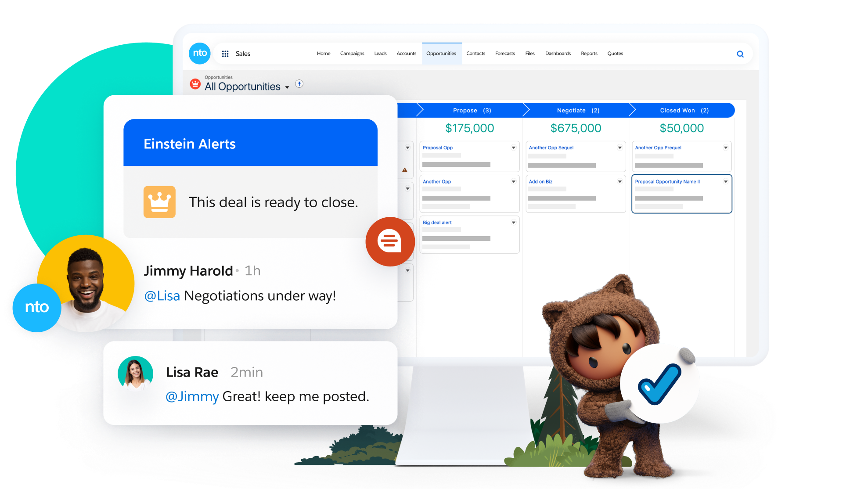868x489 pixels.
Task: Open the Another Opp card menu arrow
Action: point(513,181)
